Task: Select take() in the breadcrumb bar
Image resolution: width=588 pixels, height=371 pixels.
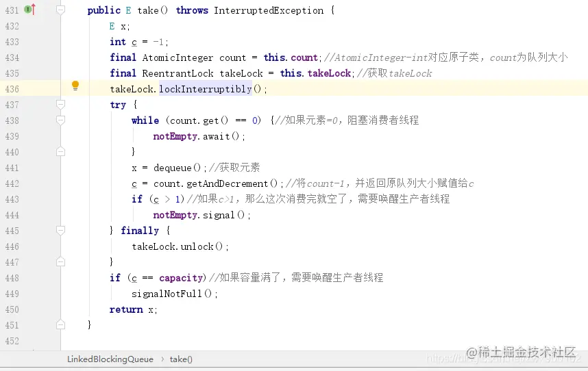Action: pos(181,359)
